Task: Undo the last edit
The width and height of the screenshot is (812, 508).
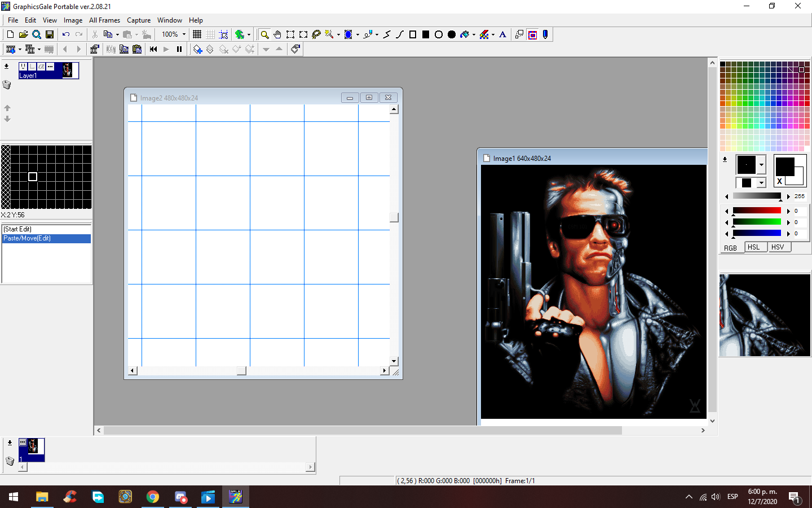Action: [x=66, y=34]
